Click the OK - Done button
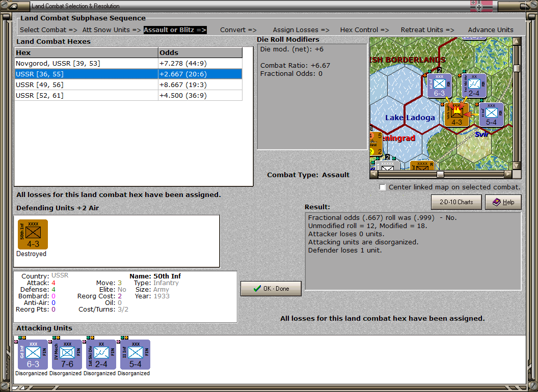Viewport: 538px width, 392px height. (x=271, y=289)
